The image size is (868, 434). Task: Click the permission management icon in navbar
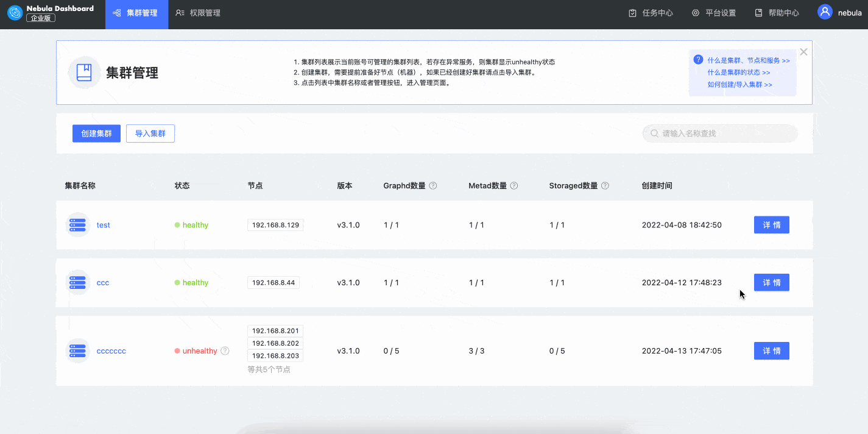(180, 13)
